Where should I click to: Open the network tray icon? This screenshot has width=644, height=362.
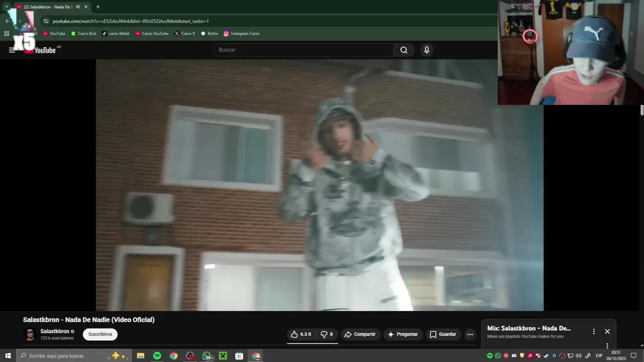(571, 355)
